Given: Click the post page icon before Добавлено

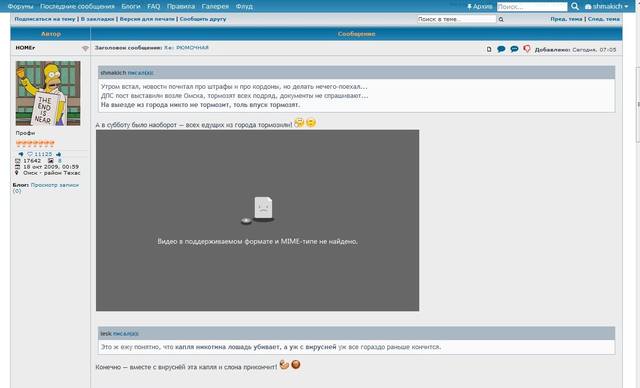Looking at the screenshot, I should tap(489, 49).
